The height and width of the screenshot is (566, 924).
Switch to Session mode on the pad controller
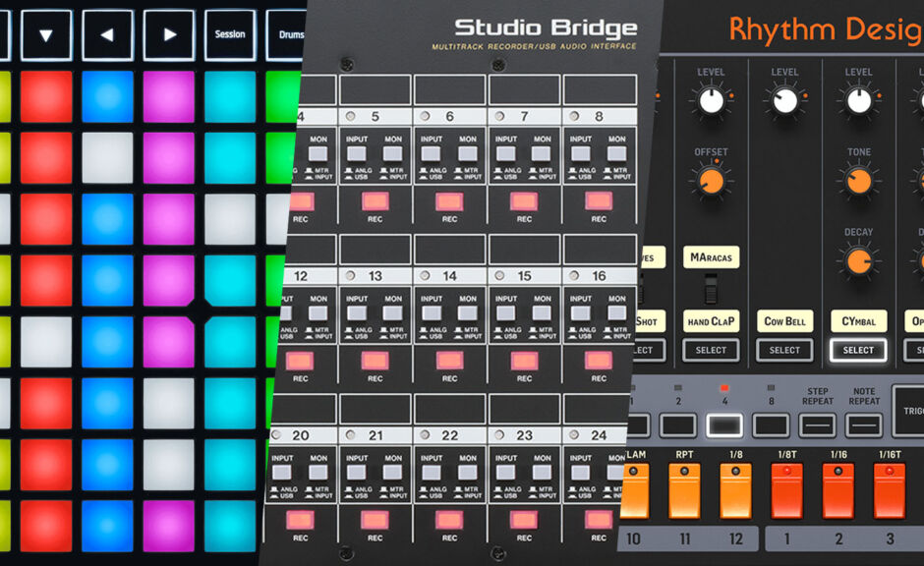(230, 35)
